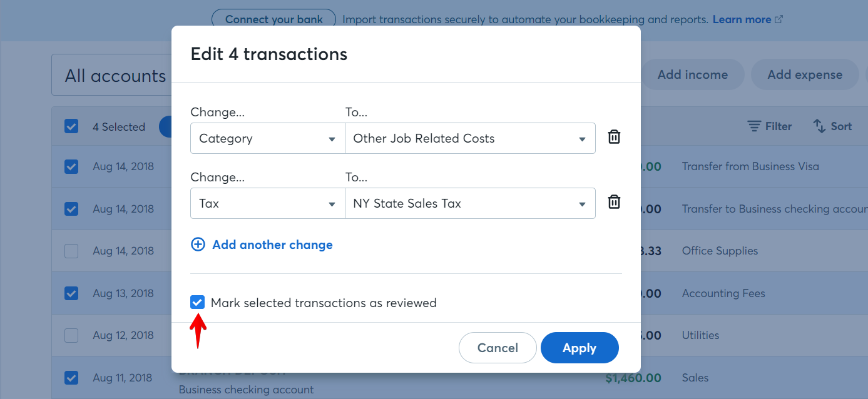Uncheck Mark selected transactions as reviewed
Screen dimensions: 868x399
(198, 302)
